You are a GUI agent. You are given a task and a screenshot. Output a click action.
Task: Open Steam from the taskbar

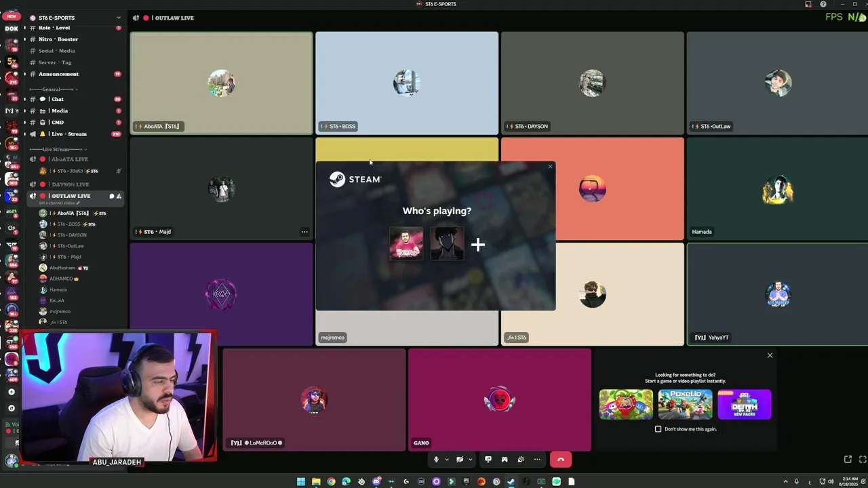[x=511, y=482]
